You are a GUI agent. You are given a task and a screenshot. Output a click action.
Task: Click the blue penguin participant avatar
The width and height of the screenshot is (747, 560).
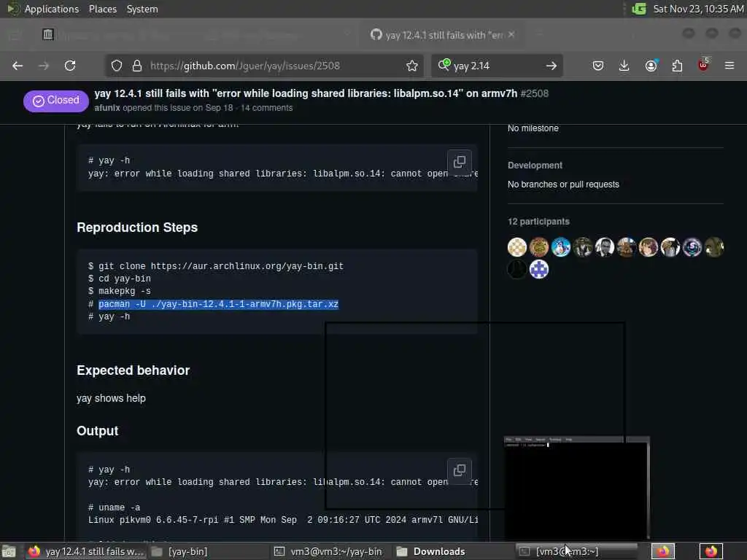pos(561,247)
